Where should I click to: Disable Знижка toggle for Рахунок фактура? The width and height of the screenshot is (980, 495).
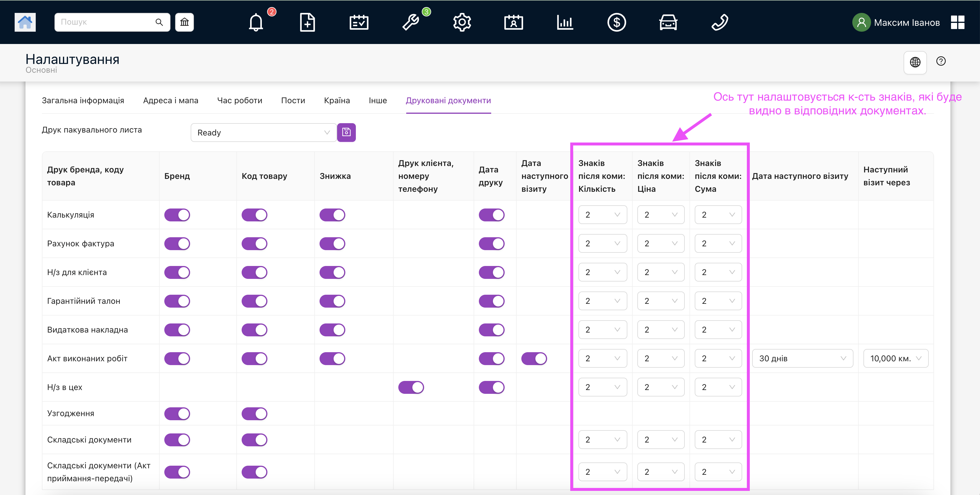[334, 243]
